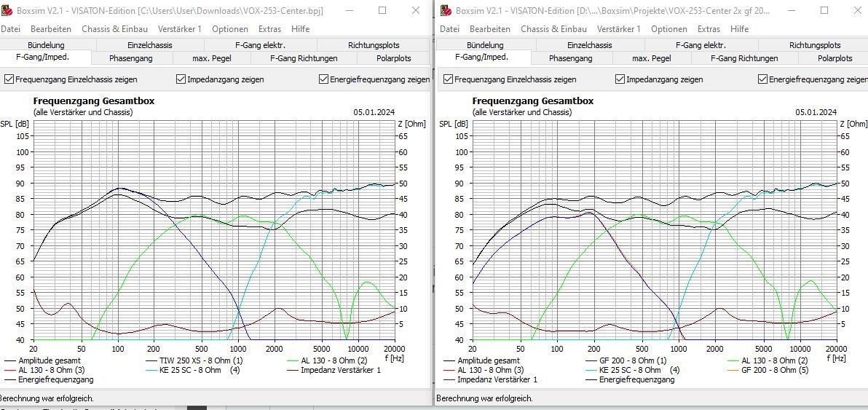Open Optionen menu in left window

coord(229,29)
